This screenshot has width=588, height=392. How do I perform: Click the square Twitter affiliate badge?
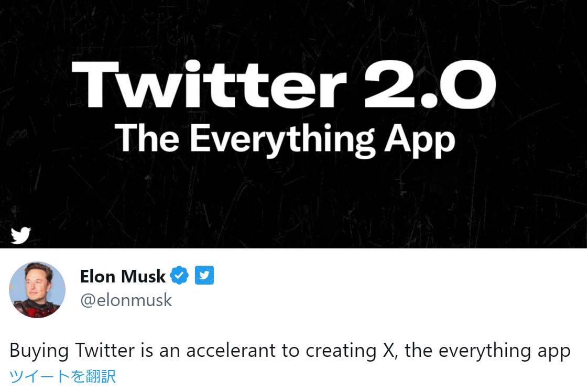point(204,275)
